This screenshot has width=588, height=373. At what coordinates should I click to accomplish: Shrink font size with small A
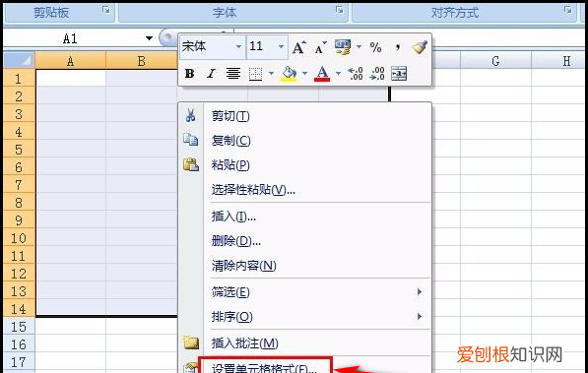pos(320,47)
